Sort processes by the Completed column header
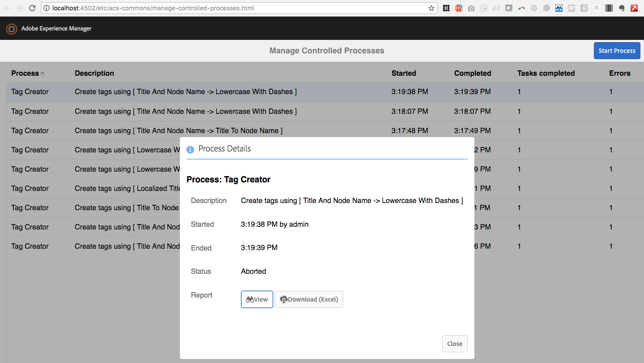The image size is (644, 363). [x=472, y=73]
